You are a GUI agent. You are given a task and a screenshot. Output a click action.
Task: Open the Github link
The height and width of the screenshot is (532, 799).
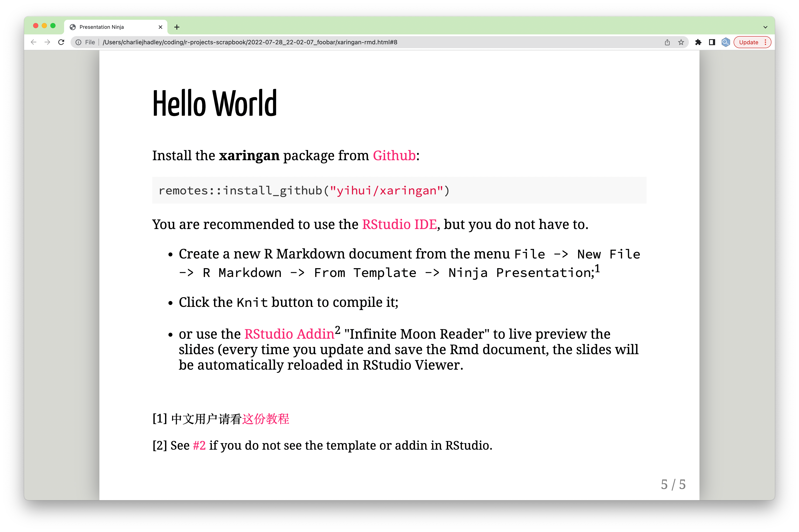[x=394, y=156]
